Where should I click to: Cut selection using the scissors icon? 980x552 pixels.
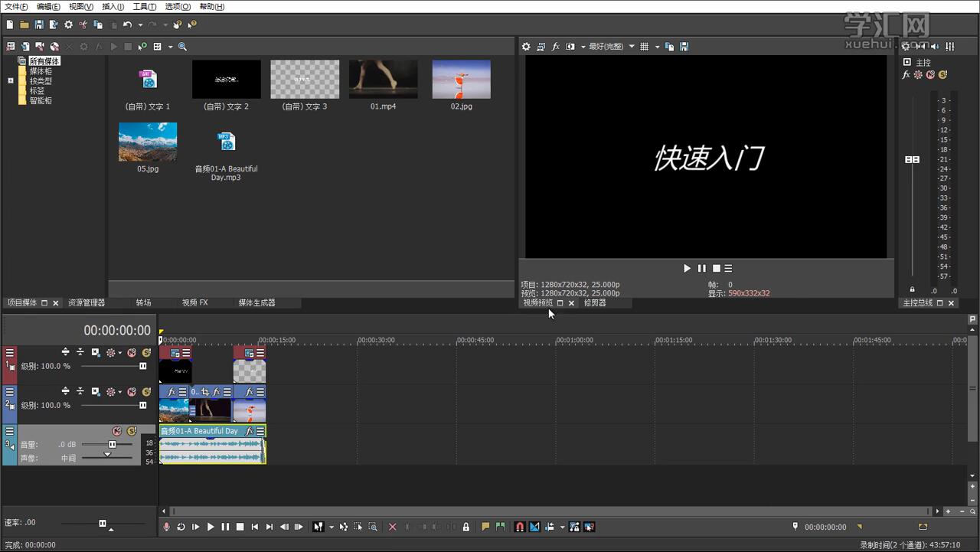[x=83, y=24]
